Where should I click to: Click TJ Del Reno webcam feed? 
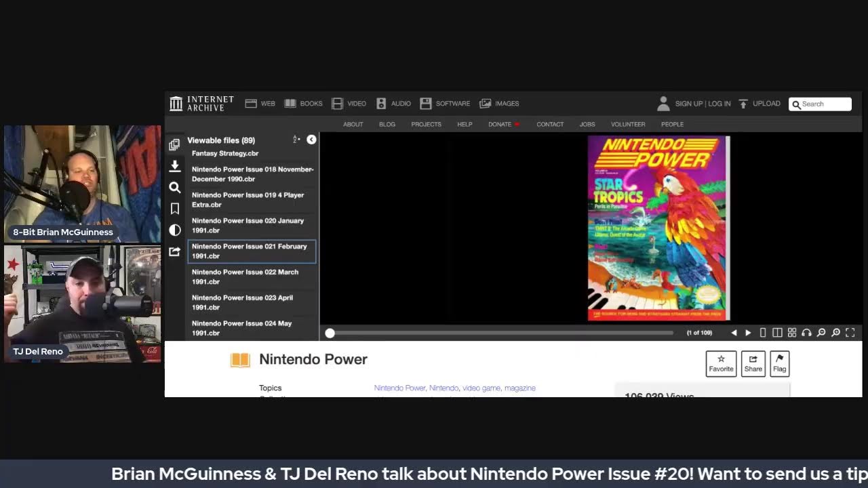coord(83,304)
